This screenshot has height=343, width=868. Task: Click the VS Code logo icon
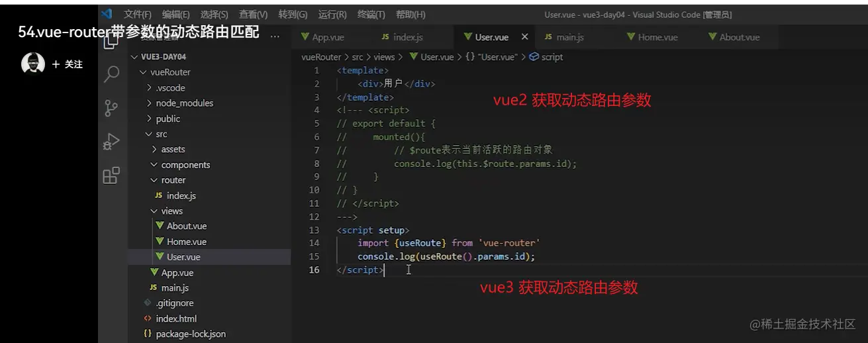click(107, 14)
